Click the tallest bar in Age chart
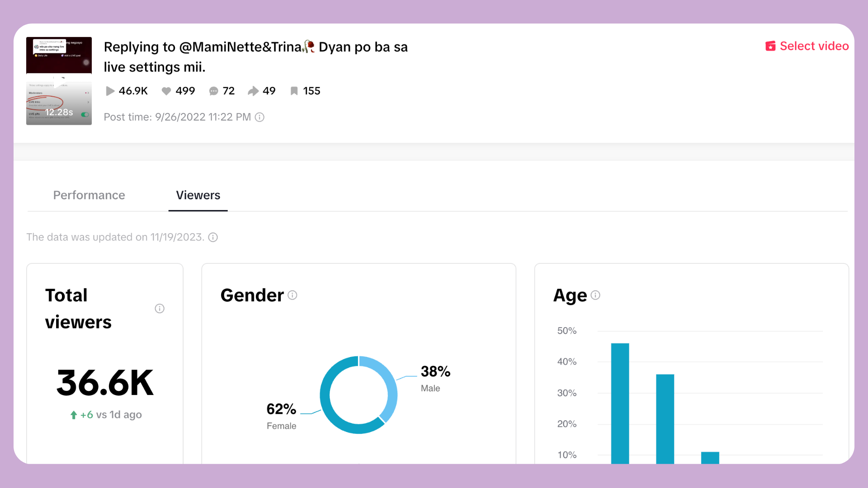Screen dimensions: 868x488 tap(620, 403)
